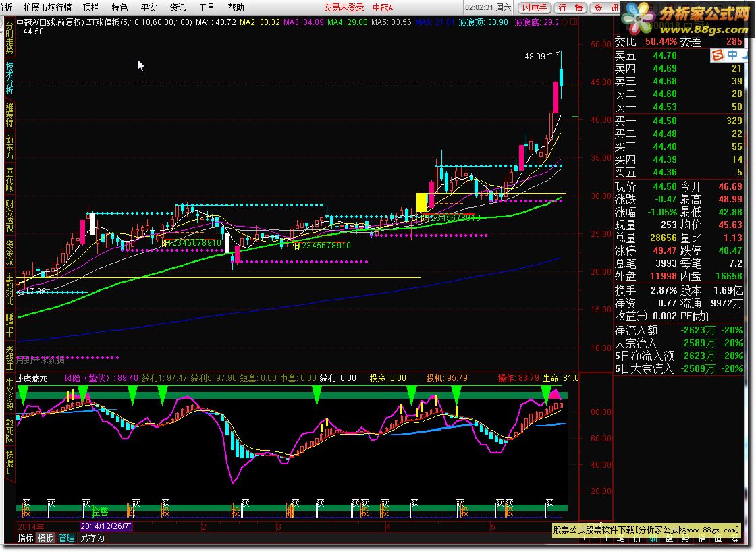The width and height of the screenshot is (756, 552).
Task: Open the 帮助 menu
Action: point(236,7)
